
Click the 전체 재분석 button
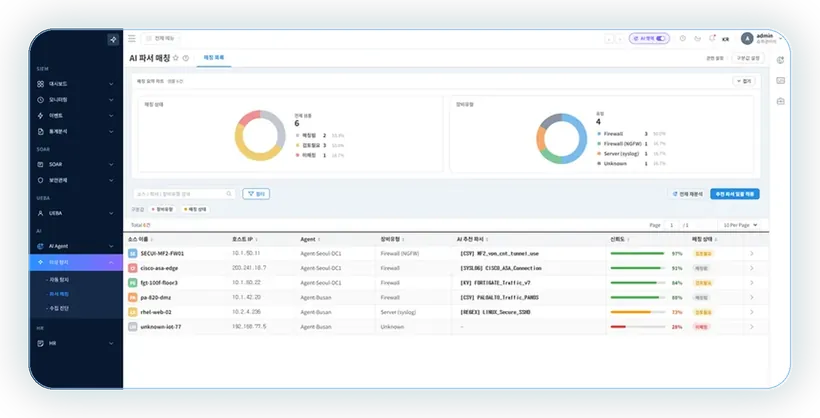(688, 194)
